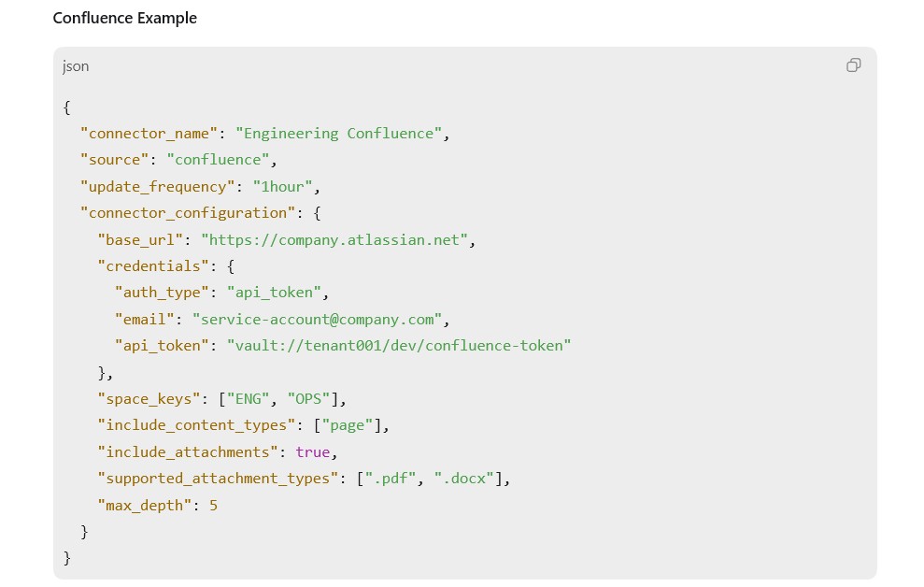
Task: Select the "1hour" value
Action: pyautogui.click(x=283, y=187)
